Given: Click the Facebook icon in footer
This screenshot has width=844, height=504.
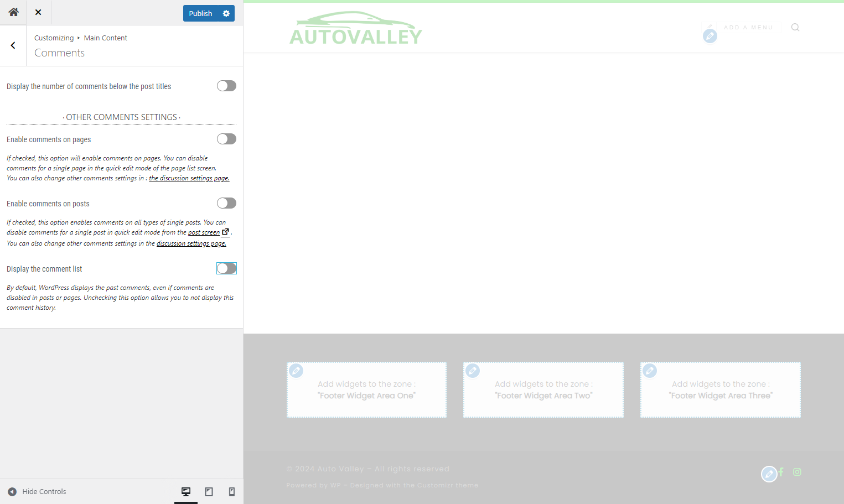Looking at the screenshot, I should [781, 472].
